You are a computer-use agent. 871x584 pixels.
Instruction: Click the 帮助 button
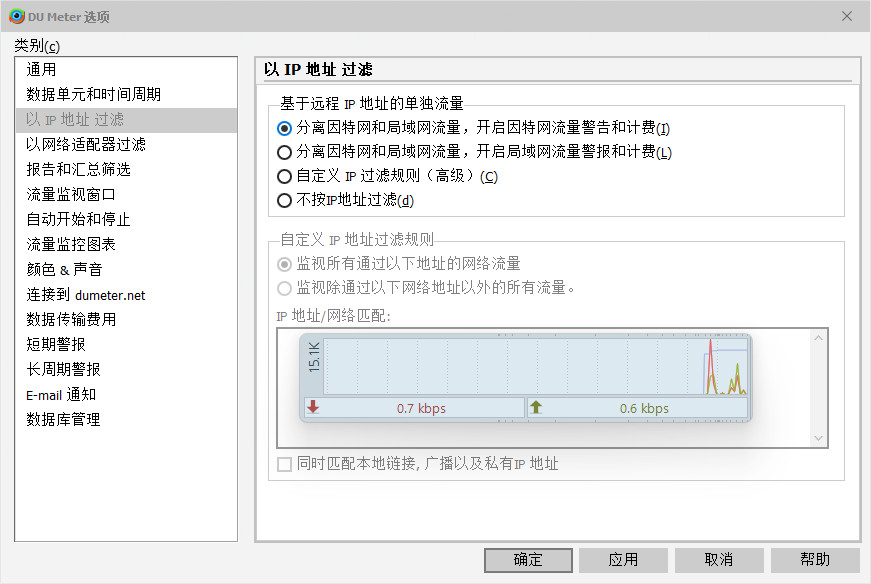click(815, 560)
